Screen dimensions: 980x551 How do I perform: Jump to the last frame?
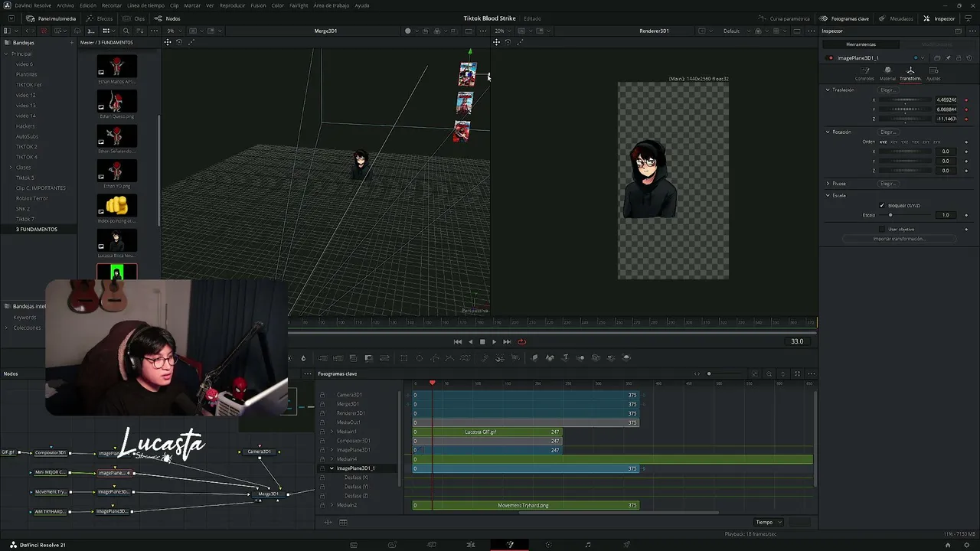(x=507, y=342)
